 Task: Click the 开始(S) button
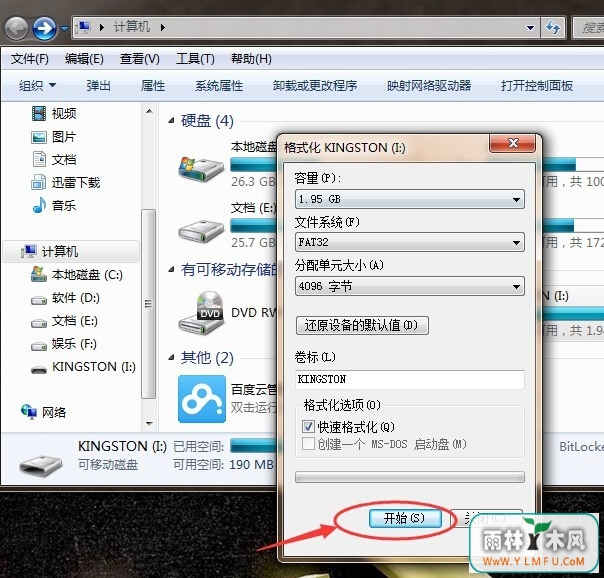pyautogui.click(x=405, y=519)
